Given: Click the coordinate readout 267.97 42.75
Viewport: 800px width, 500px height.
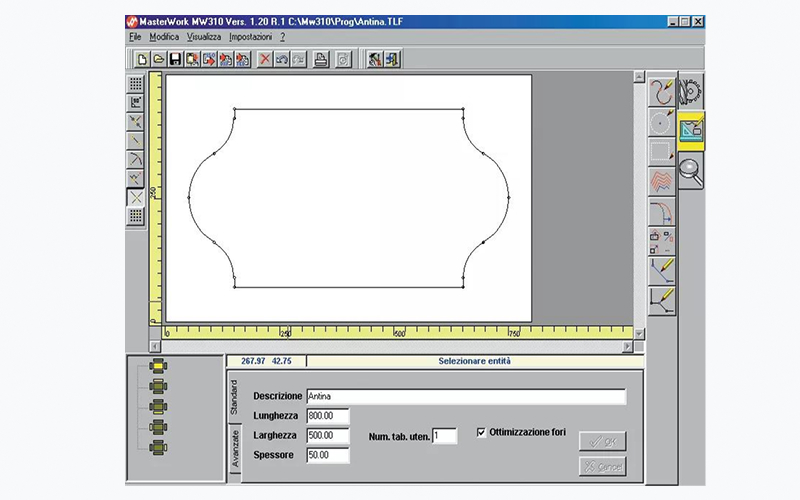Looking at the screenshot, I should pyautogui.click(x=266, y=361).
